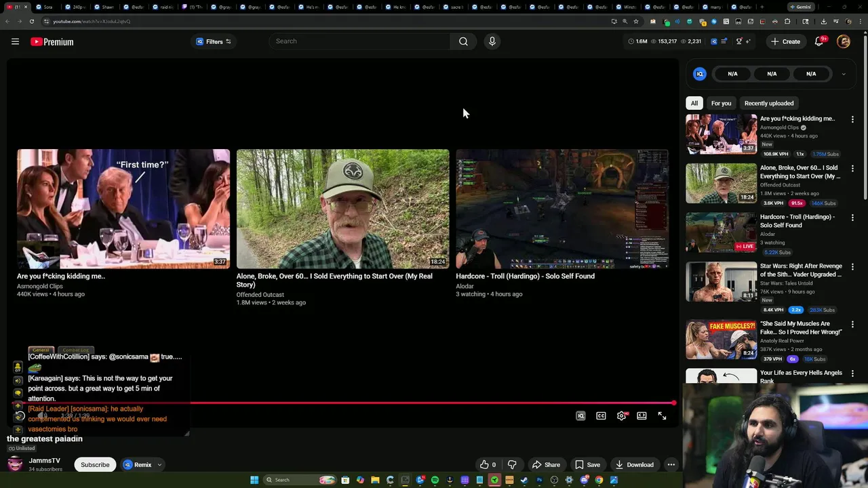Reload the page
Screen dimensions: 868x488
point(31,21)
